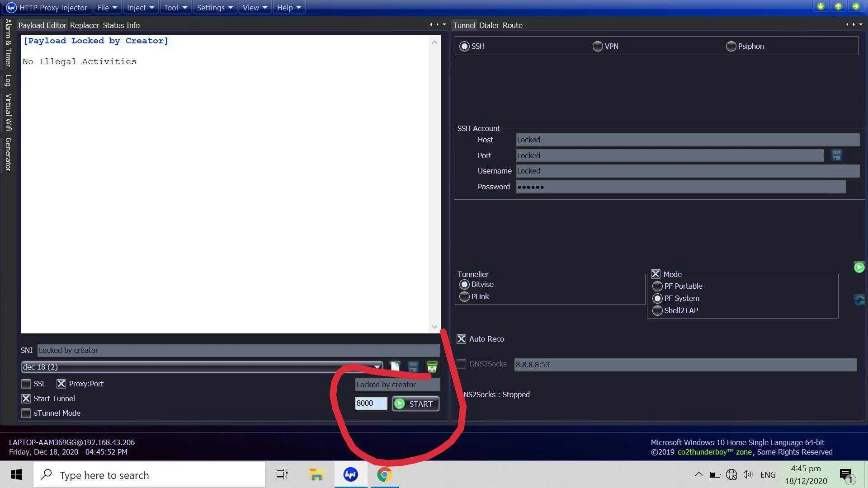
Task: Click the green right-arrow title bar icon
Action: 856,6
